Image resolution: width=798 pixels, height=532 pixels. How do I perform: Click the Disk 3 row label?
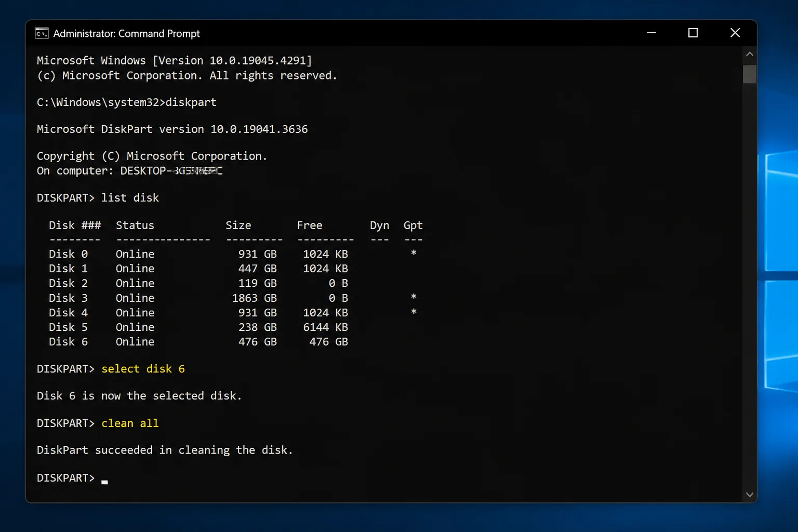pos(68,298)
